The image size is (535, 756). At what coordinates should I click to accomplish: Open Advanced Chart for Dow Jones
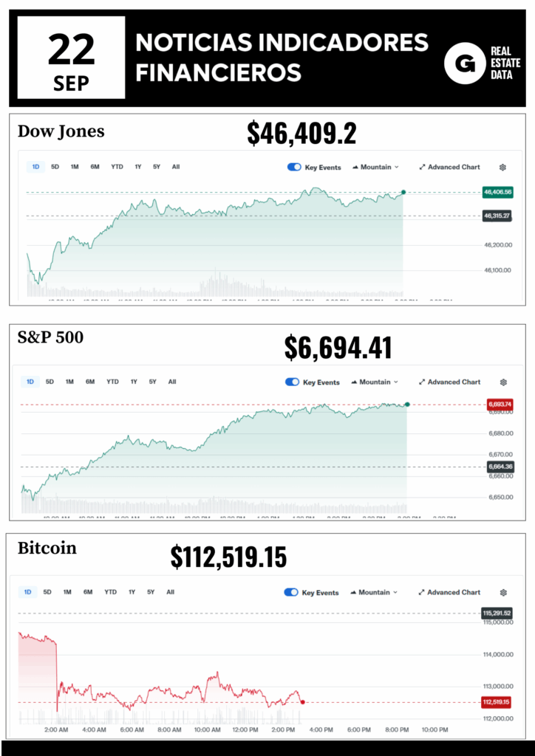pyautogui.click(x=449, y=168)
